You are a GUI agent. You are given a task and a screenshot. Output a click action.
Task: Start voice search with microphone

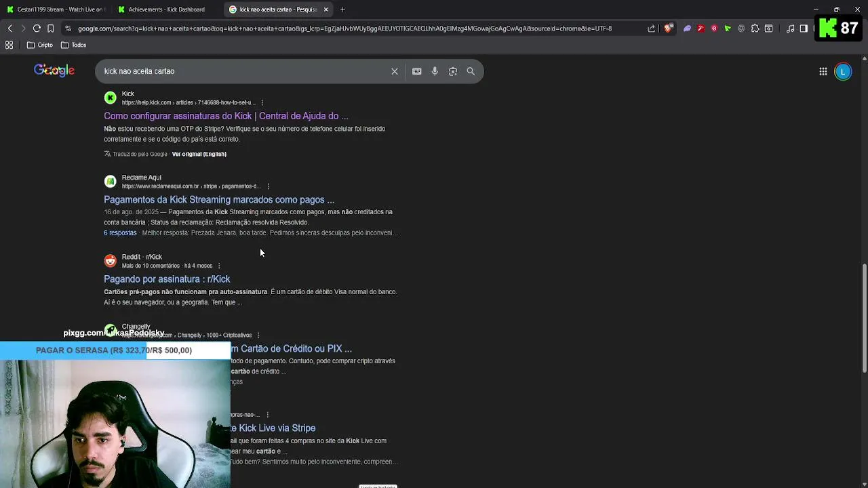point(435,71)
